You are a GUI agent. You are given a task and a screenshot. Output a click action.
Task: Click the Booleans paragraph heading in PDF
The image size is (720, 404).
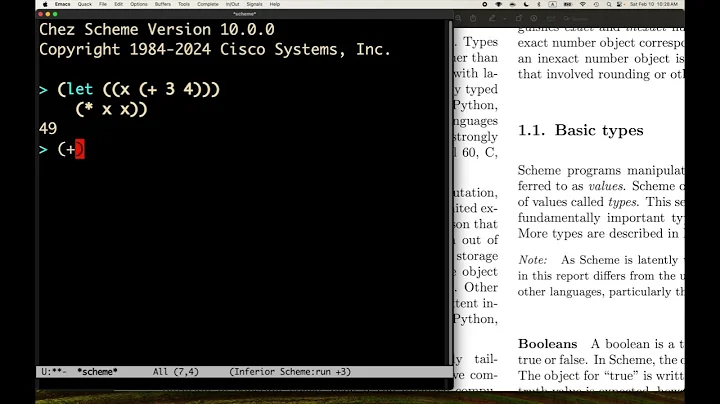(547, 344)
